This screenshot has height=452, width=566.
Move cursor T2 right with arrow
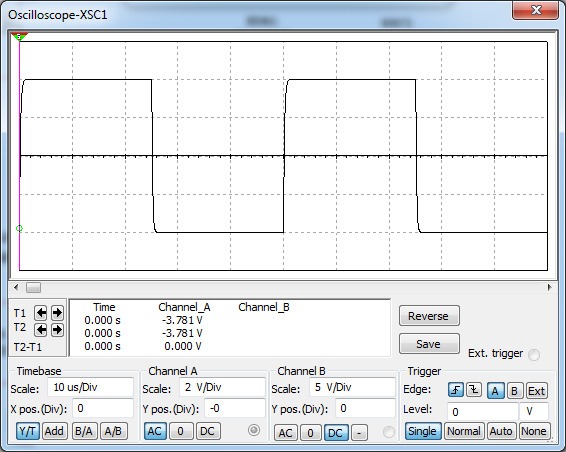coord(57,330)
